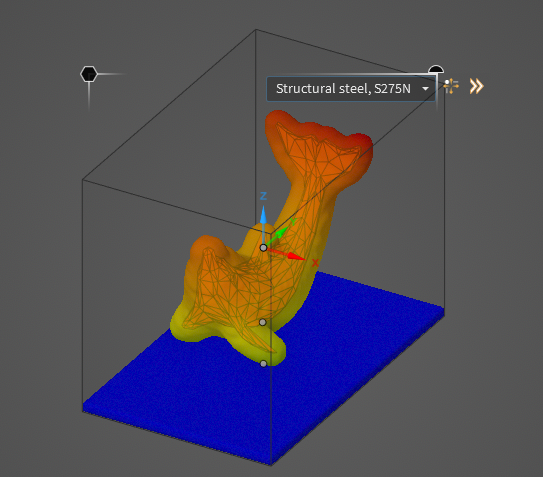Click the lowest gray handle near the dolphin nose
Screen dimensions: 543x477
(263, 364)
